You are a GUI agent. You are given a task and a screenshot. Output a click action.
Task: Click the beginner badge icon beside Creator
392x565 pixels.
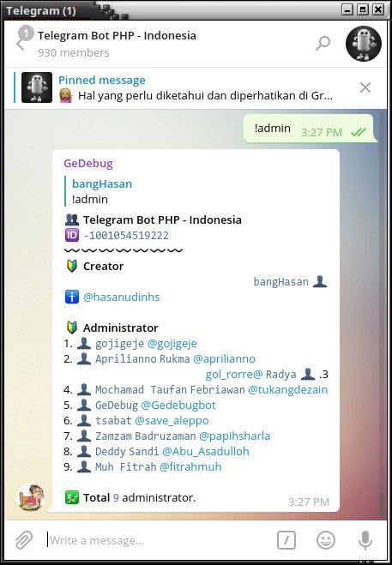(x=72, y=267)
